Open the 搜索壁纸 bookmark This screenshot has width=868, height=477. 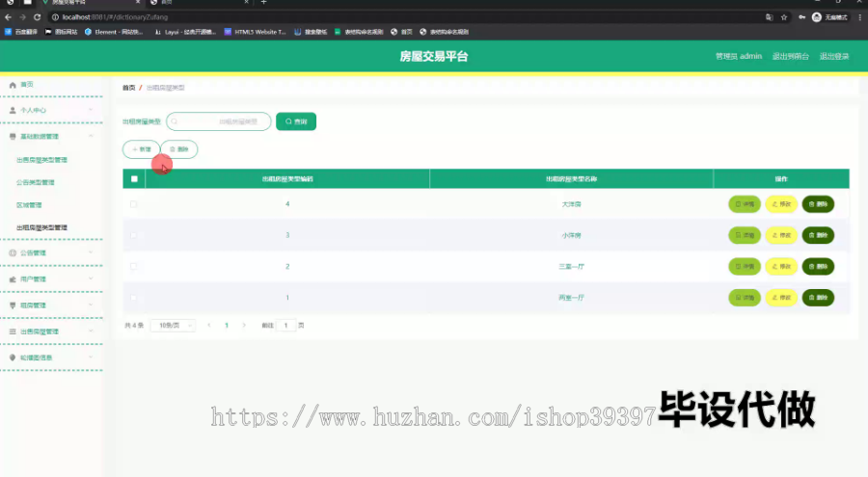tap(311, 32)
